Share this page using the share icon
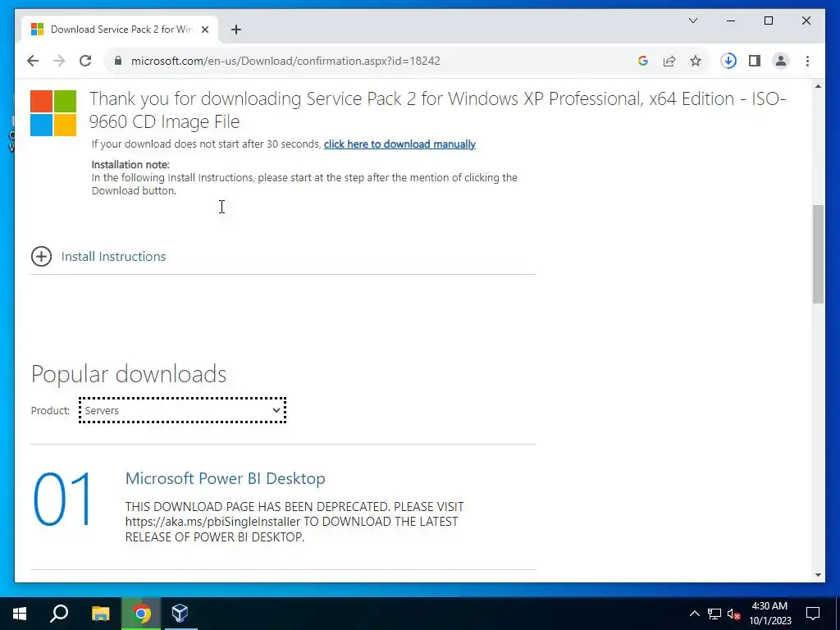The image size is (840, 630). click(x=669, y=61)
